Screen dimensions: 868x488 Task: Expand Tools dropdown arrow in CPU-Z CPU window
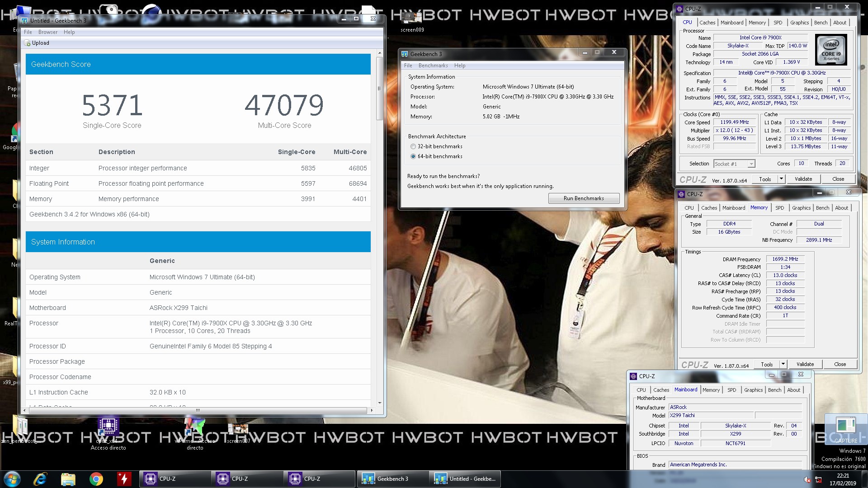pyautogui.click(x=781, y=179)
